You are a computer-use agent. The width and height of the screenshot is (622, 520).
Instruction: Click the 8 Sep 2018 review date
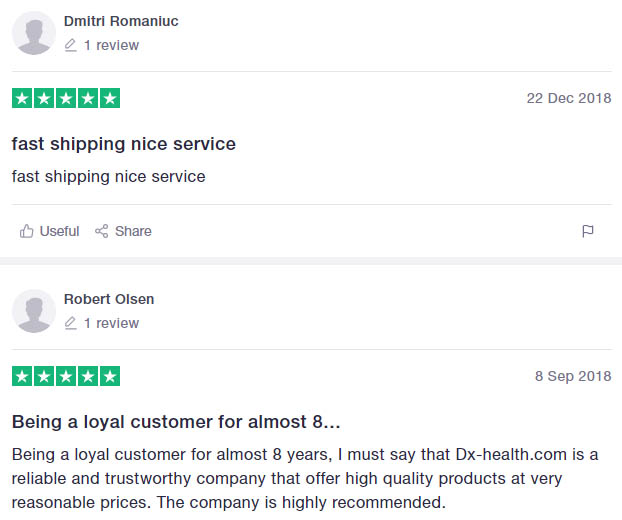point(572,376)
